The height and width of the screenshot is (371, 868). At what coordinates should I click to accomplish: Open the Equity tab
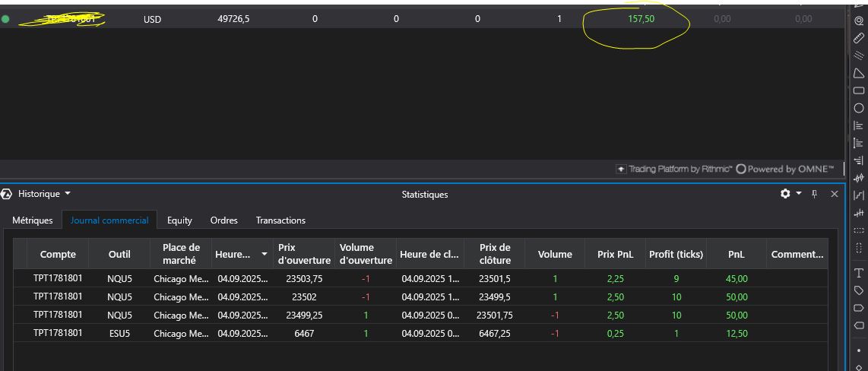[x=179, y=220]
